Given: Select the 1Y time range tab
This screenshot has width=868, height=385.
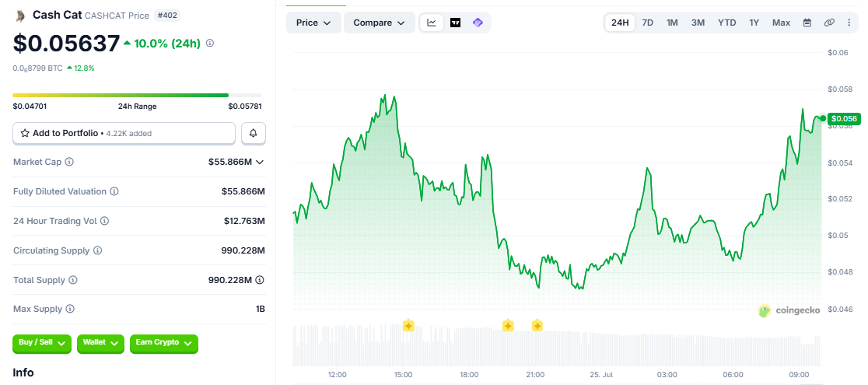Looking at the screenshot, I should click(754, 23).
